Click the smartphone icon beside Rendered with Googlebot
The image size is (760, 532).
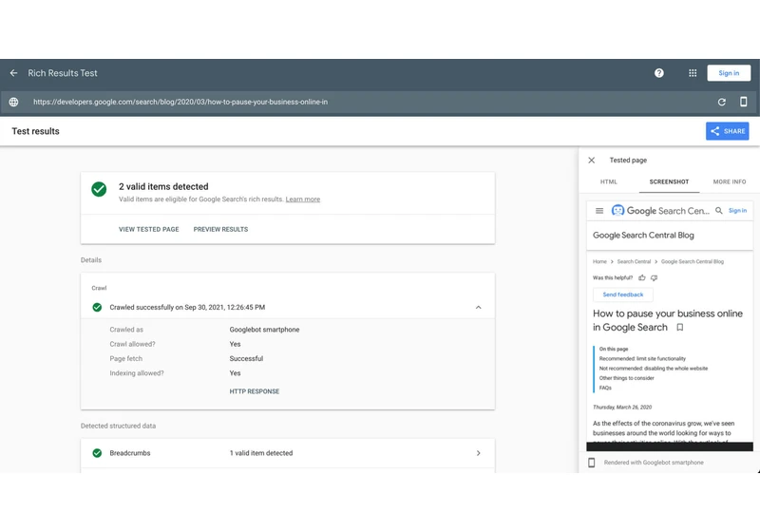pyautogui.click(x=591, y=463)
